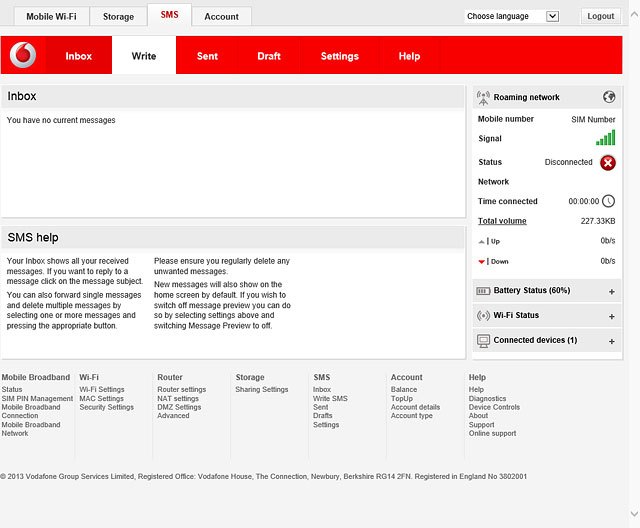Open Online support footer link

click(492, 433)
